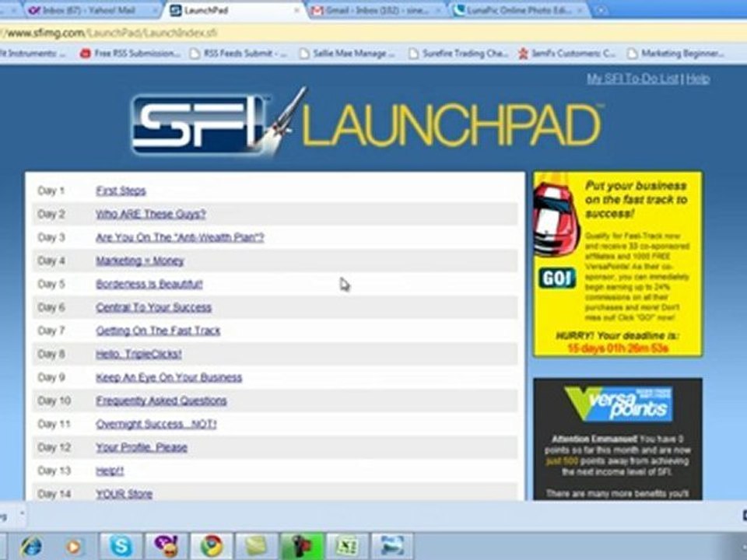Open Marketing = Money lesson
The image size is (747, 560).
coord(139,261)
